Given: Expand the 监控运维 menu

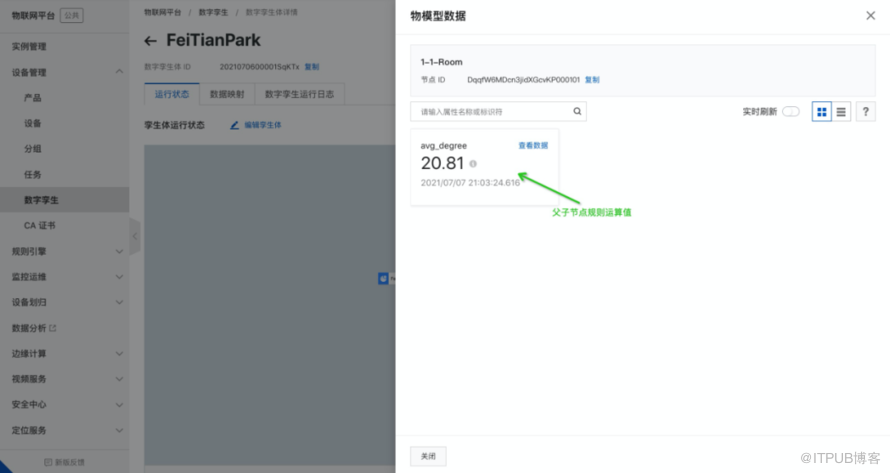Looking at the screenshot, I should point(119,277).
